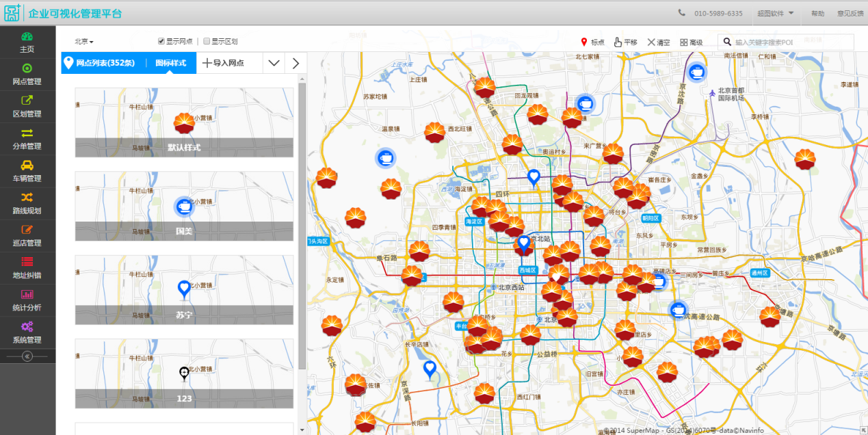Select the 123 icon style thumbnail
The image size is (868, 435).
(184, 373)
